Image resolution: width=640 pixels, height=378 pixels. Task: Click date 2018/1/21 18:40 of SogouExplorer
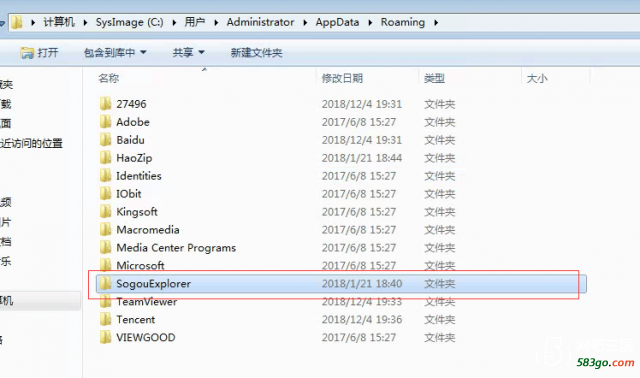362,283
